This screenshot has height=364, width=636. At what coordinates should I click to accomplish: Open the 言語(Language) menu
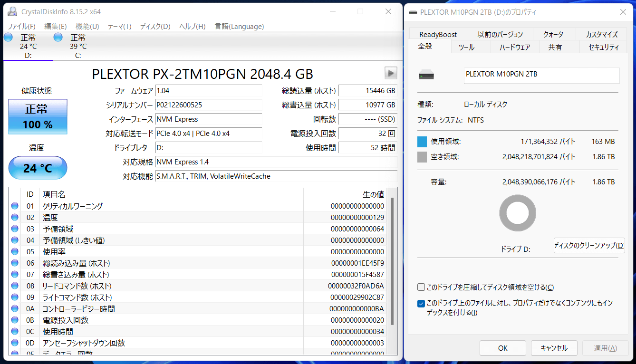pyautogui.click(x=239, y=26)
